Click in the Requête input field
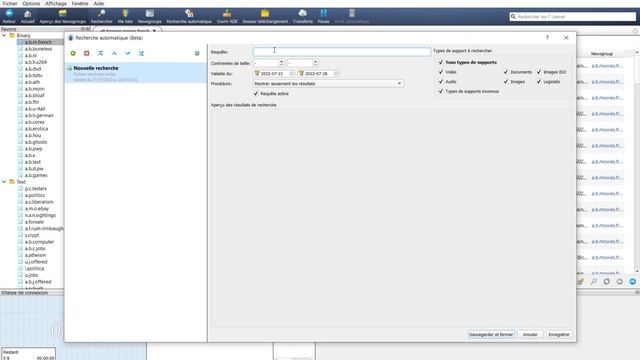Image resolution: width=640 pixels, height=360 pixels. point(342,52)
